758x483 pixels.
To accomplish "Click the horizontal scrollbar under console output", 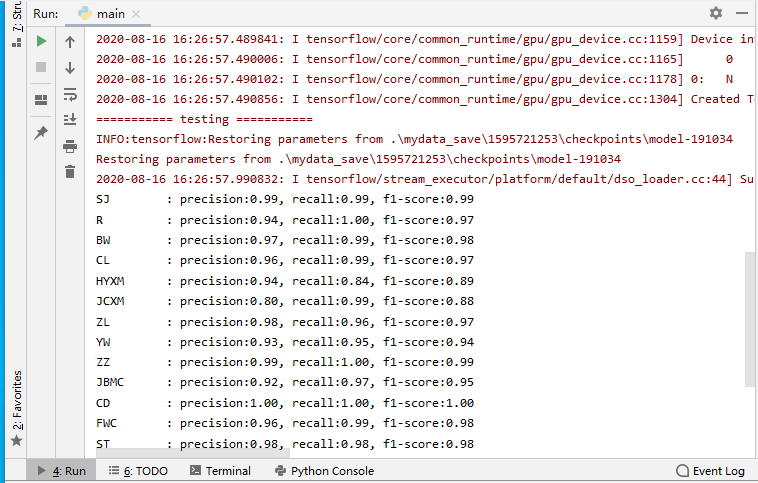I will [x=190, y=454].
